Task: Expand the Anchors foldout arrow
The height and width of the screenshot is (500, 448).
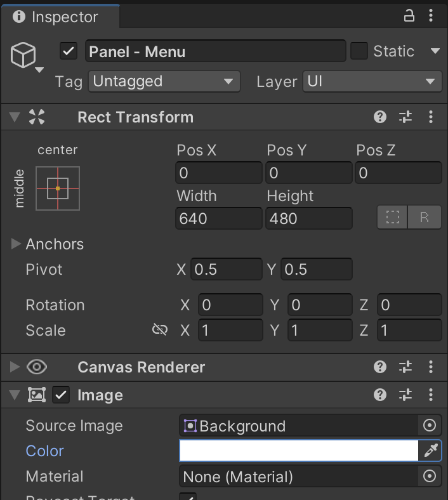Action: click(x=16, y=244)
